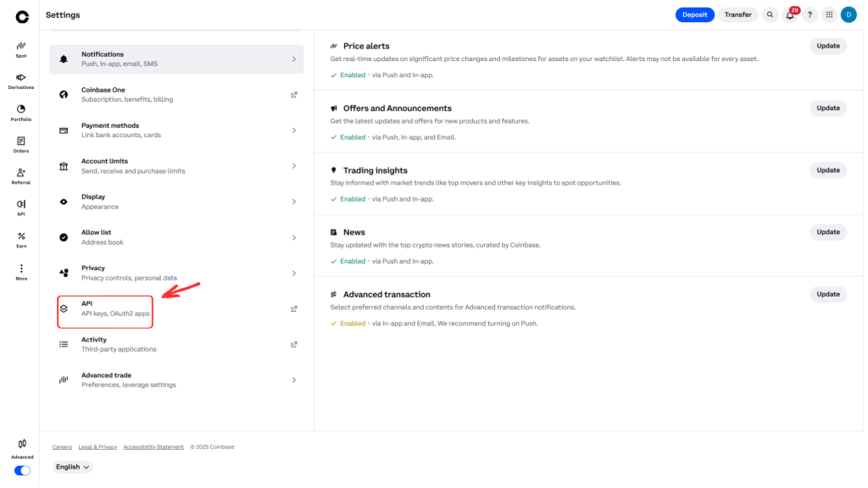Open Spot trading from the sidebar
The height and width of the screenshot is (488, 868).
coord(21,50)
